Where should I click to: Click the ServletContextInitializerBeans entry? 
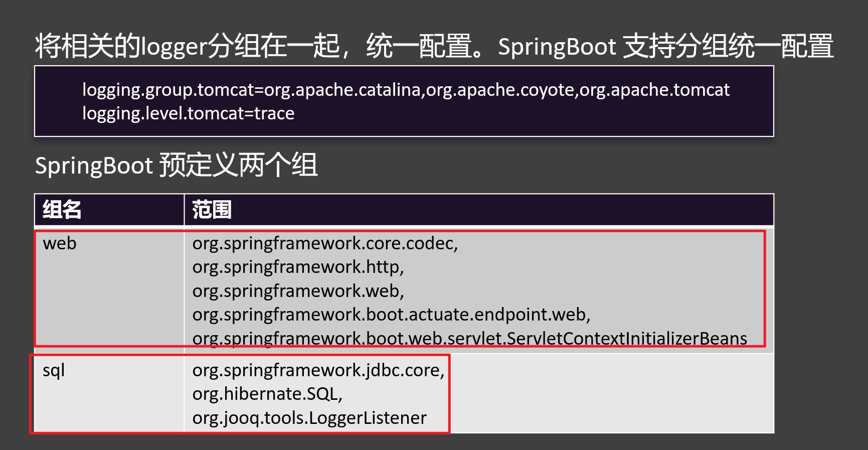click(469, 339)
